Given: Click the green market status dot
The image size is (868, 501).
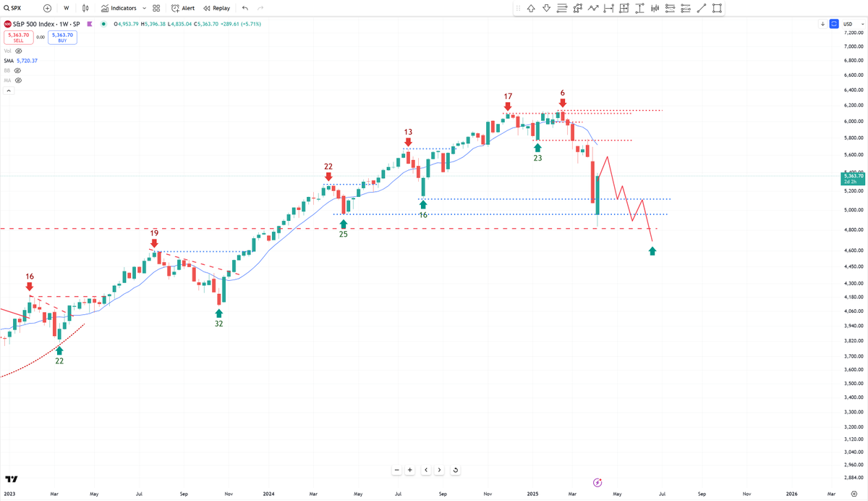Looking at the screenshot, I should (x=104, y=24).
